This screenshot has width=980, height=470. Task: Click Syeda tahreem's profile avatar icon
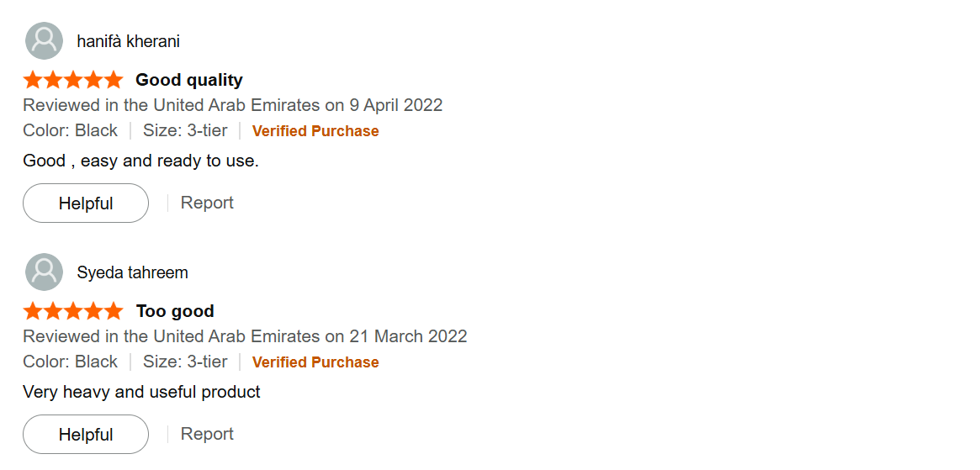pos(44,272)
